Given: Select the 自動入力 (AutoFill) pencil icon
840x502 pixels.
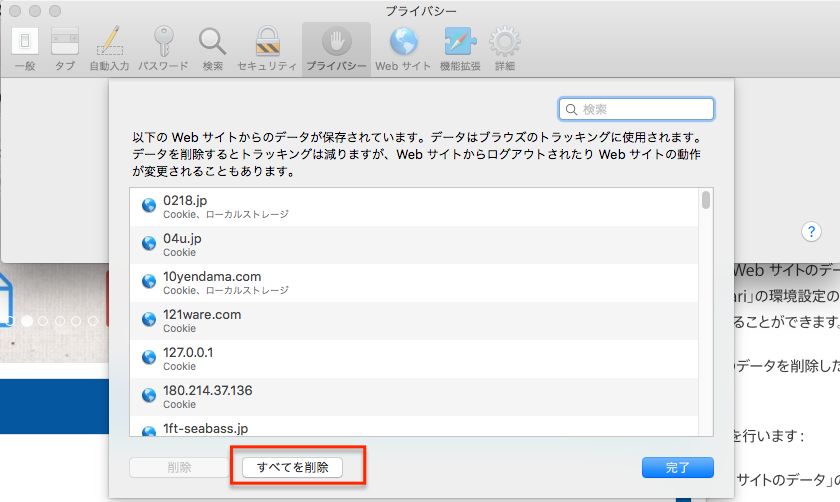Looking at the screenshot, I should tap(109, 43).
